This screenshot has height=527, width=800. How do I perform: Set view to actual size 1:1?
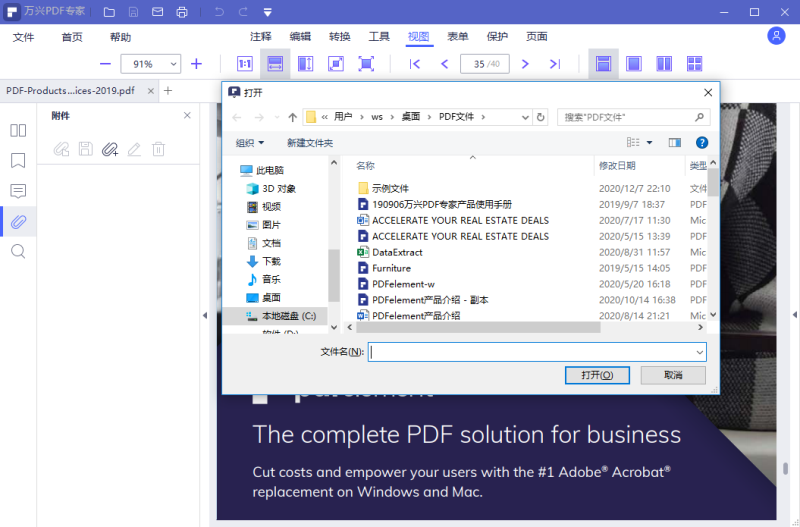pyautogui.click(x=245, y=64)
